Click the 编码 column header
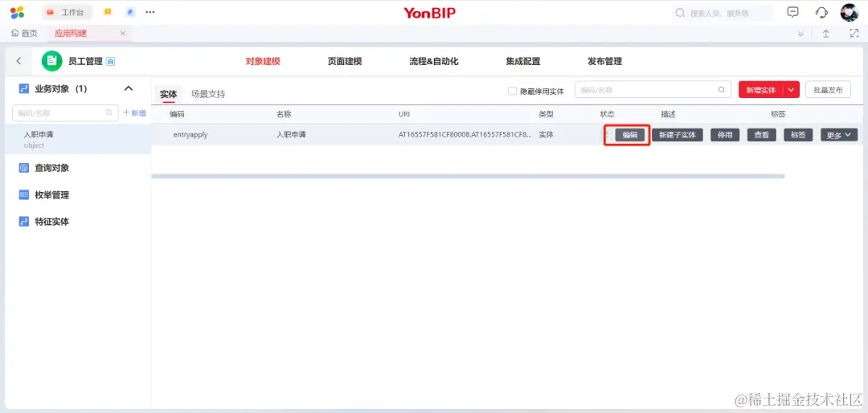 [177, 114]
